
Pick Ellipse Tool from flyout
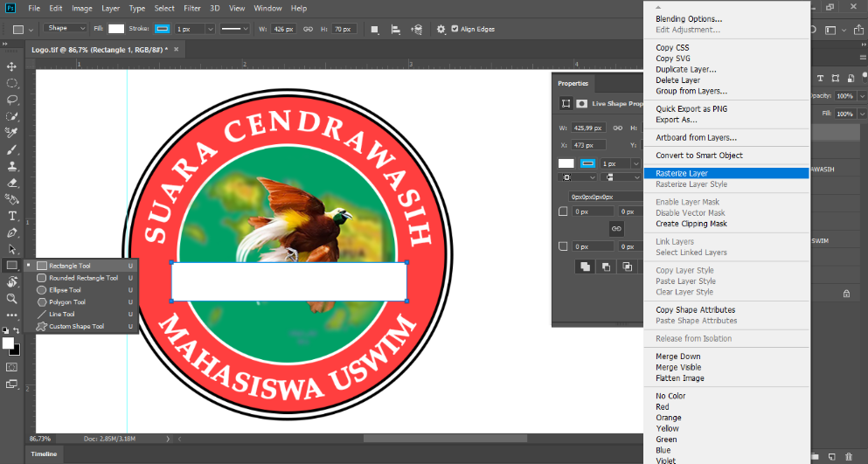coord(80,290)
